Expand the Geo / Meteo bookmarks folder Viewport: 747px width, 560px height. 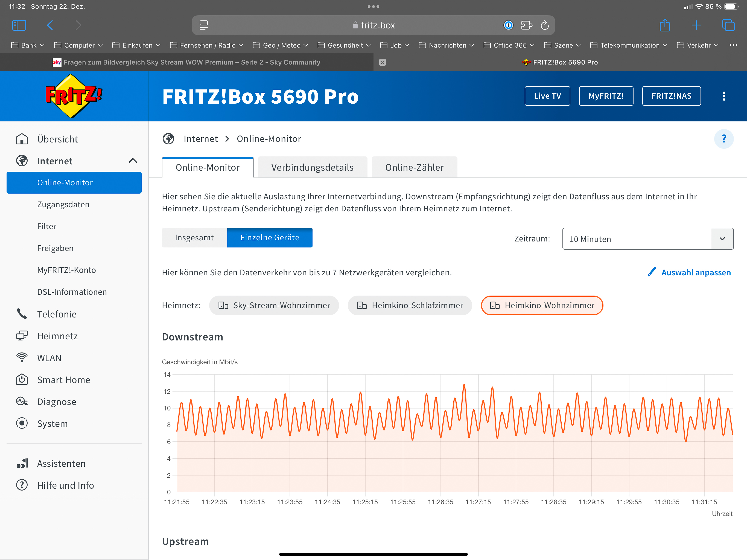pos(280,45)
